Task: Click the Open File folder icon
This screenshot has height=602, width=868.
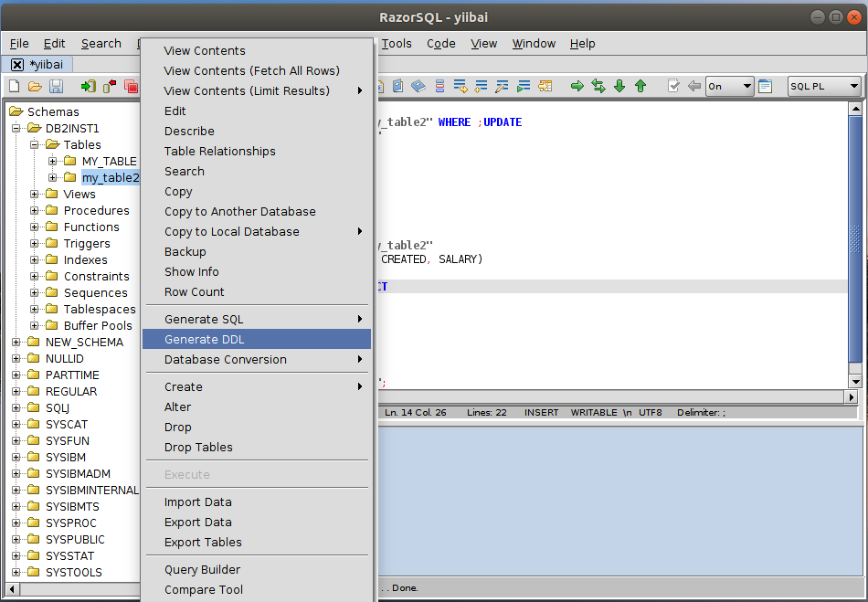Action: click(x=35, y=86)
